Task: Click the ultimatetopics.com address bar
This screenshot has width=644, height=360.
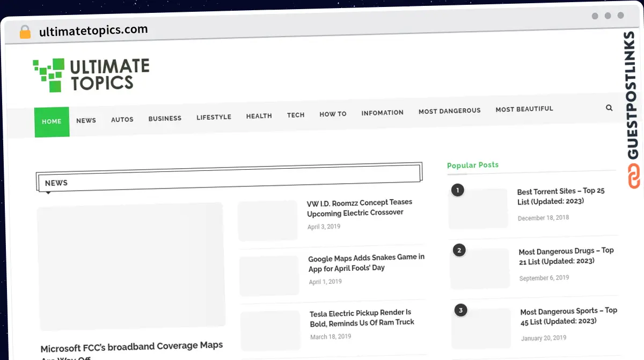Action: click(x=93, y=31)
